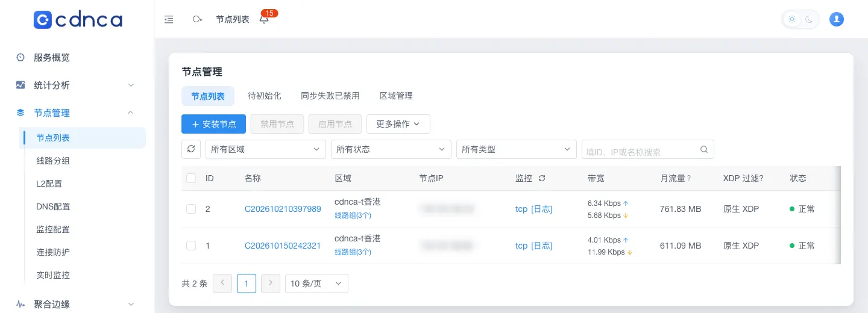This screenshot has width=868, height=313.
Task: Open 线路组(3个) for node ID 1
Action: (353, 252)
